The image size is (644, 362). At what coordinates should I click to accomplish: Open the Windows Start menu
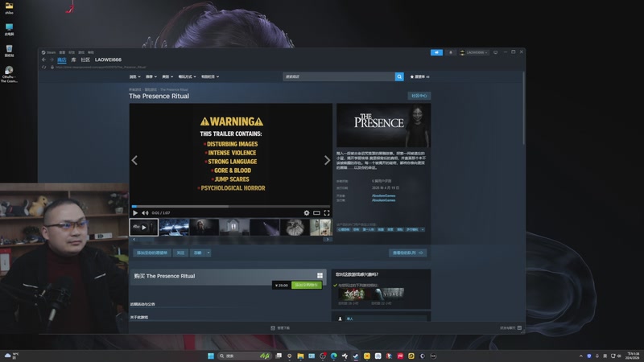[211, 356]
